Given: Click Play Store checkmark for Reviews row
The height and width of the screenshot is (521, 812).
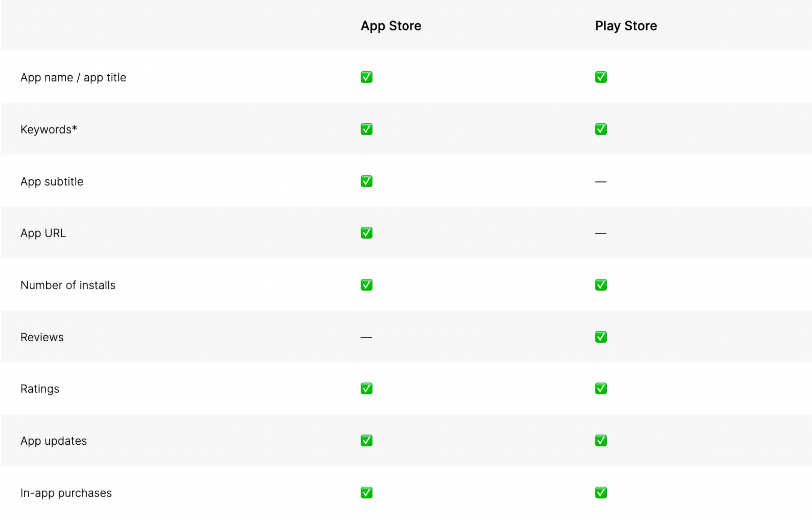Looking at the screenshot, I should [x=601, y=337].
